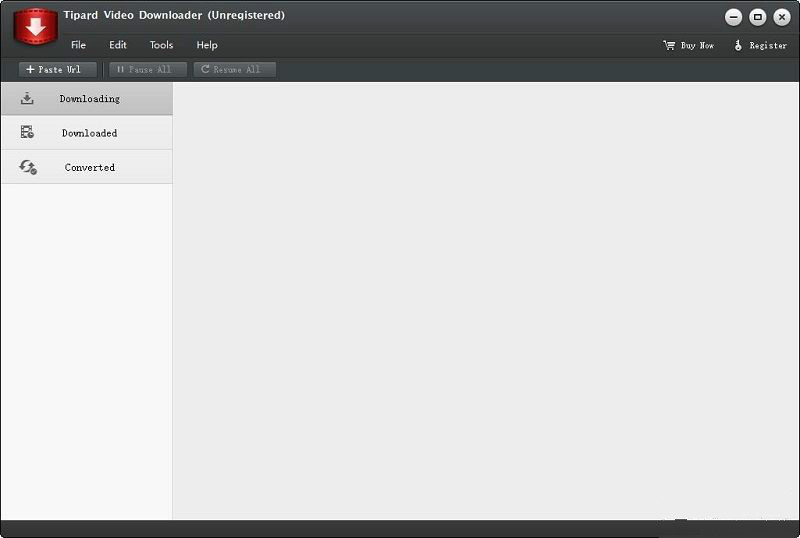
Task: Minimize the Tipard Video Downloader window
Action: (x=733, y=17)
